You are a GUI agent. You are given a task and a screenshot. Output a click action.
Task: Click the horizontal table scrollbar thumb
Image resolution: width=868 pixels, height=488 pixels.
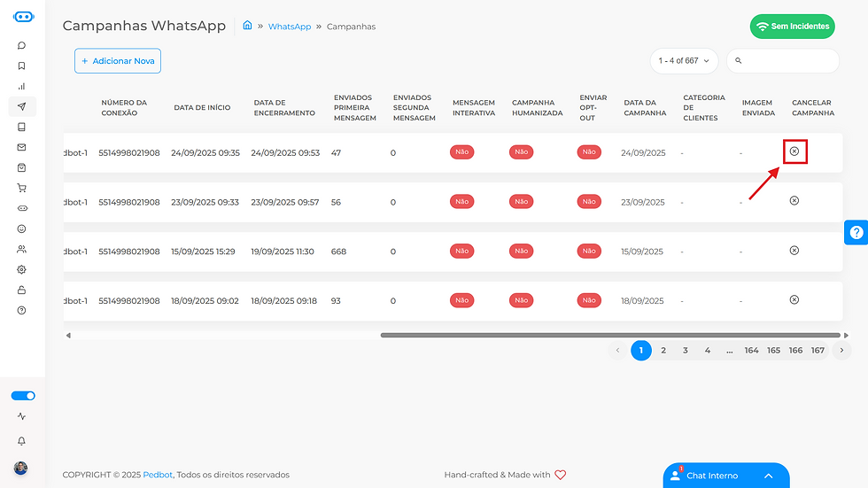pyautogui.click(x=610, y=336)
